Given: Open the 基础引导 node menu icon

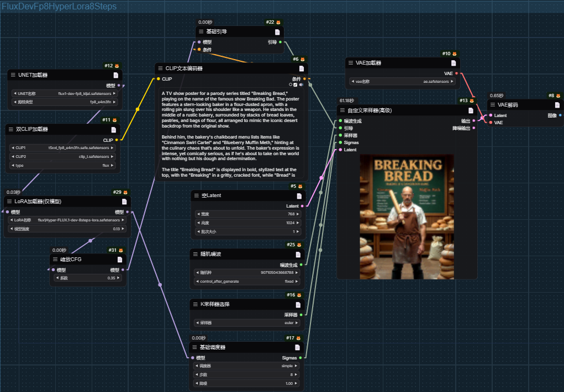Looking at the screenshot, I should [201, 31].
